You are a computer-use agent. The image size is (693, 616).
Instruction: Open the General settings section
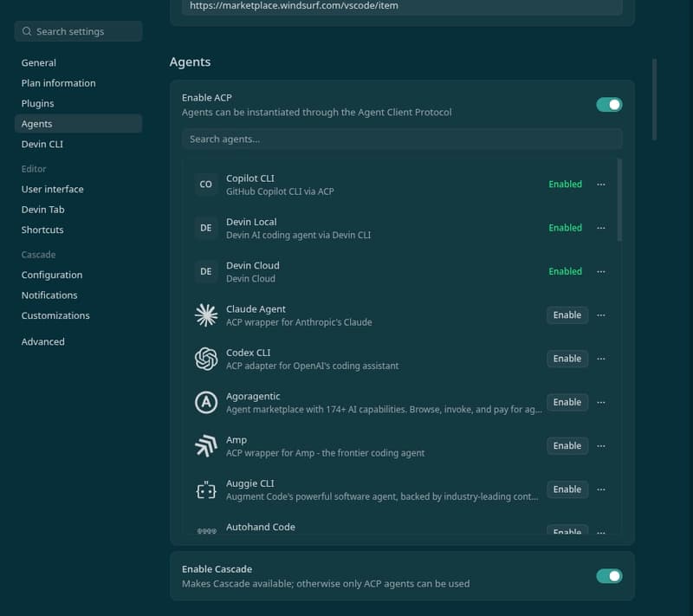[x=78, y=62]
